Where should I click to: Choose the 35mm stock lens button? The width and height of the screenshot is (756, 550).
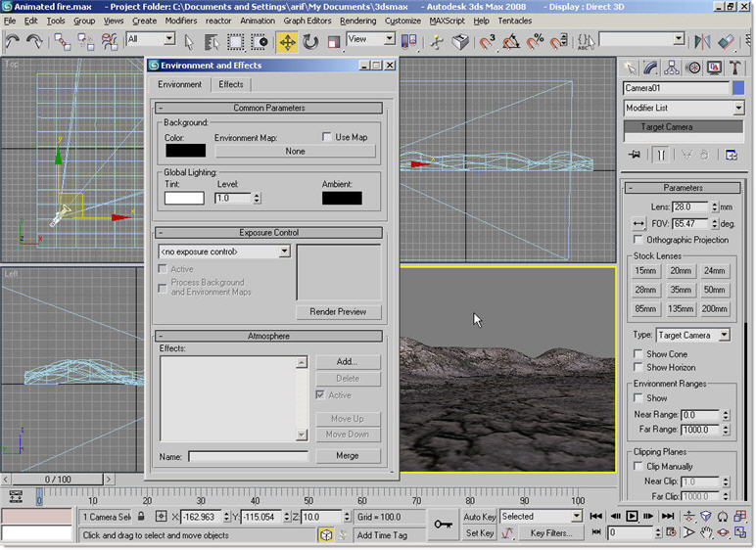pos(680,290)
